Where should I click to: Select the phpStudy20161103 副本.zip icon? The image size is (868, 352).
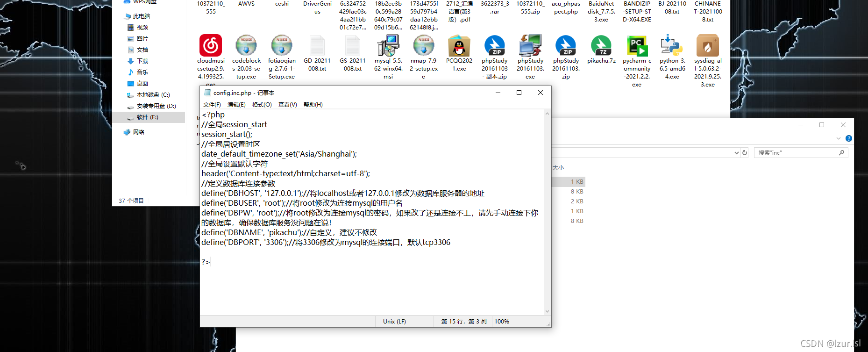point(495,46)
